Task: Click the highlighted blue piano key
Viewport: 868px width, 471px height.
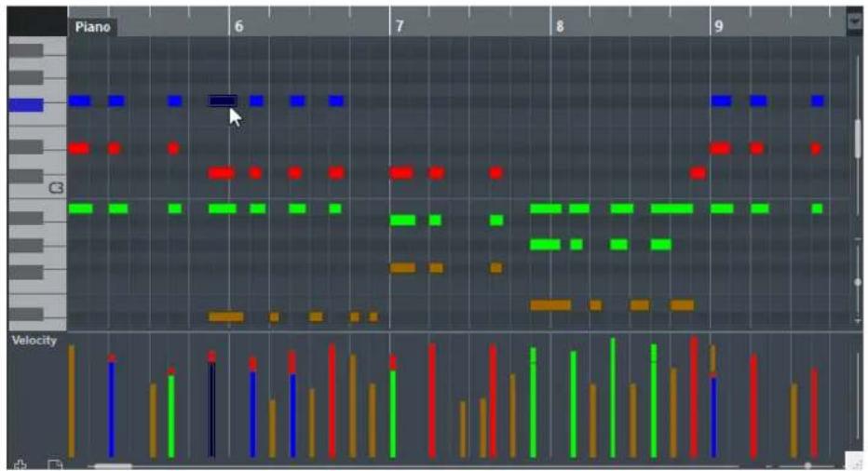Action: pos(26,104)
